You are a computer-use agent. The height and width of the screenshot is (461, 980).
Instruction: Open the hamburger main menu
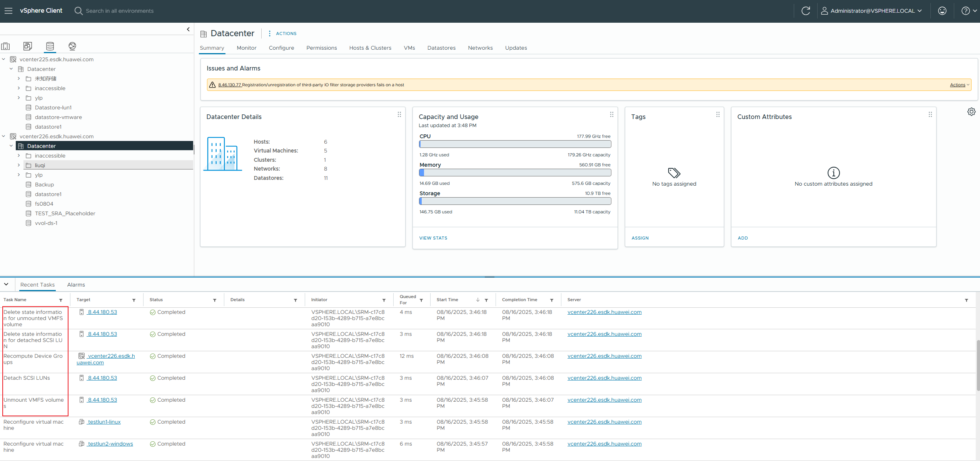8,11
